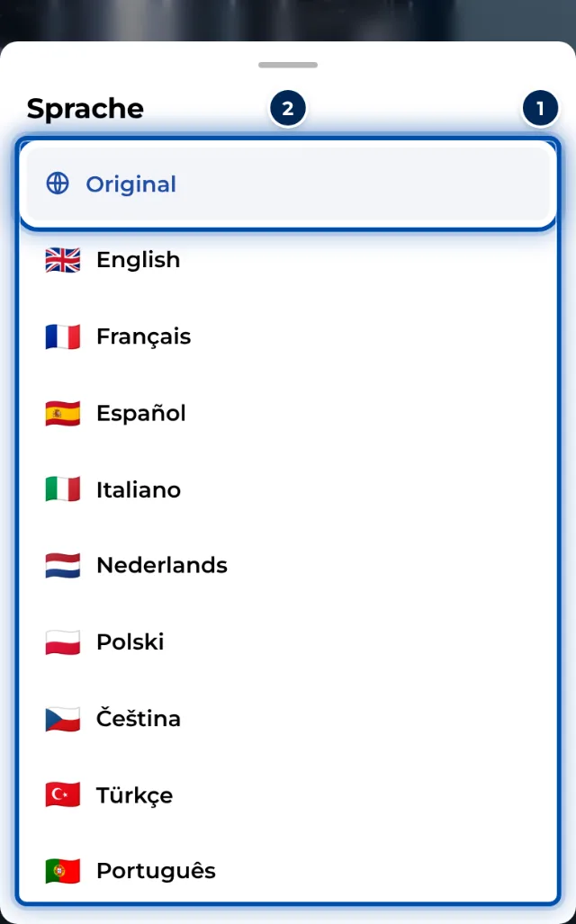576x924 pixels.
Task: Click the Portuguese flag icon
Action: point(62,871)
